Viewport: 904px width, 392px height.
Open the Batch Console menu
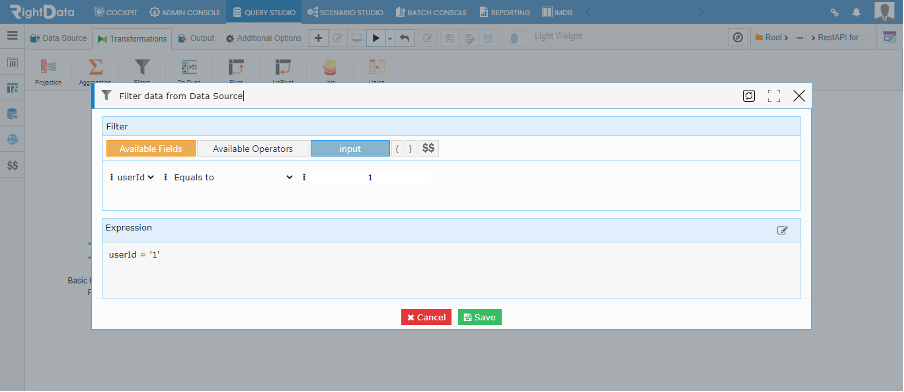pos(432,12)
